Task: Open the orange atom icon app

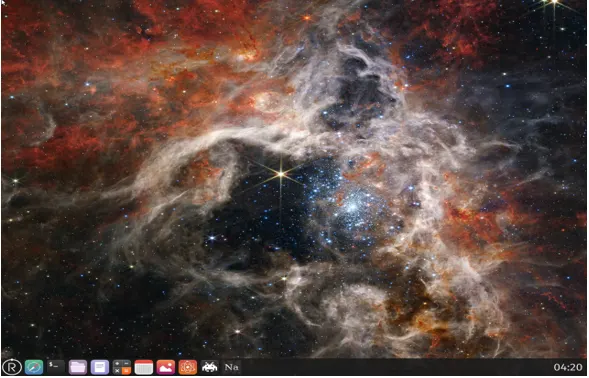Action: pyautogui.click(x=187, y=367)
